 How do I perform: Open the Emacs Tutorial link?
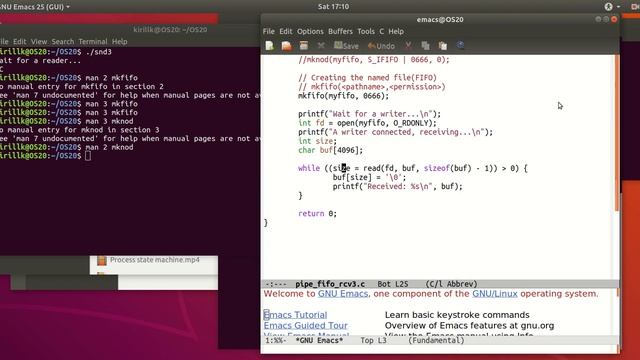click(x=296, y=315)
